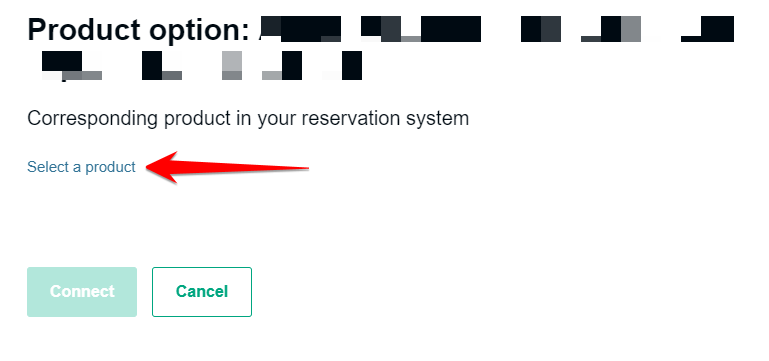Click the word "product" in the blue link
This screenshot has width=769, height=361.
(110, 167)
